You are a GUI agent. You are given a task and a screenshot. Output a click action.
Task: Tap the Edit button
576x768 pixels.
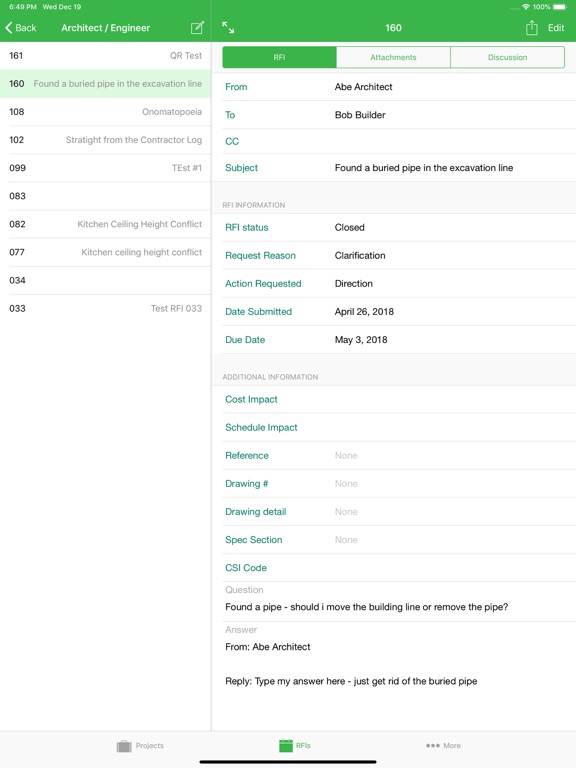pos(556,28)
